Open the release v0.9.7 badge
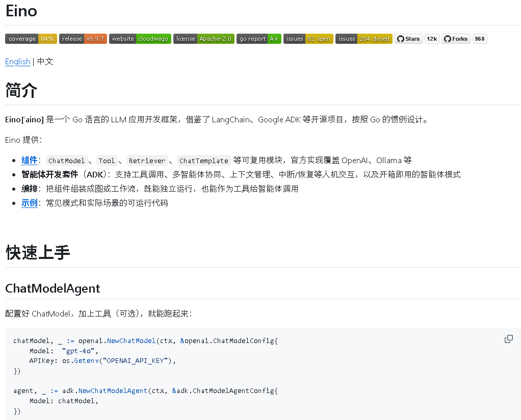The width and height of the screenshot is (521, 420). tap(83, 39)
